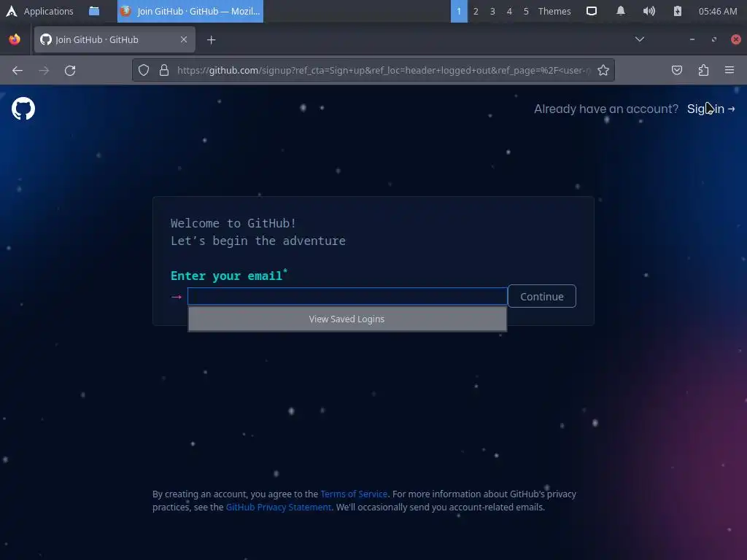
Task: Open the Firefox hamburger menu
Action: [x=729, y=71]
